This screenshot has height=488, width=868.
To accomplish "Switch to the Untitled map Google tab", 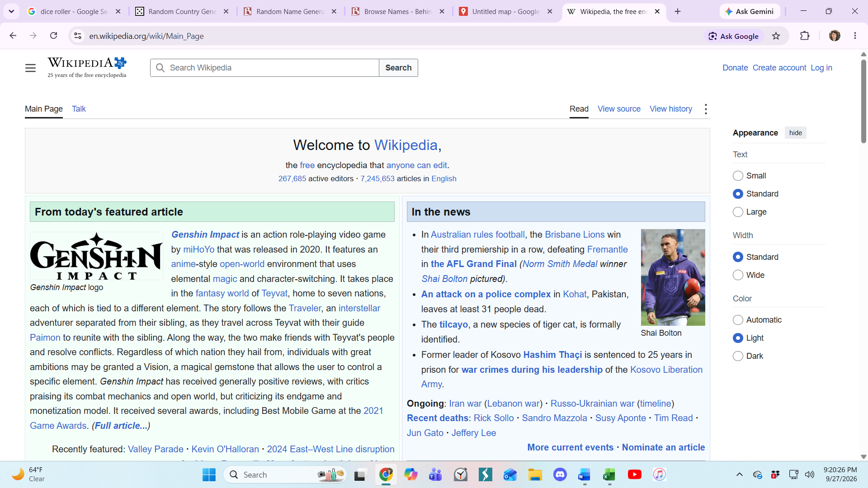I will [505, 11].
